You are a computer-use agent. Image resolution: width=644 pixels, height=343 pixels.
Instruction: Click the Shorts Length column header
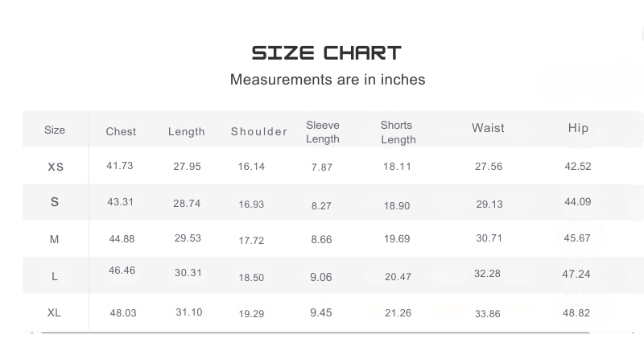point(398,133)
